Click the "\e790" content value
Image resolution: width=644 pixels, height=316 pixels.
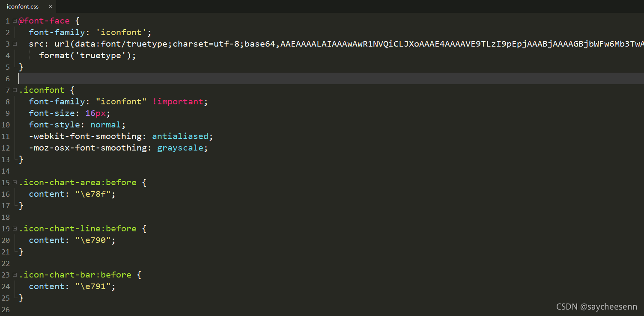[93, 240]
